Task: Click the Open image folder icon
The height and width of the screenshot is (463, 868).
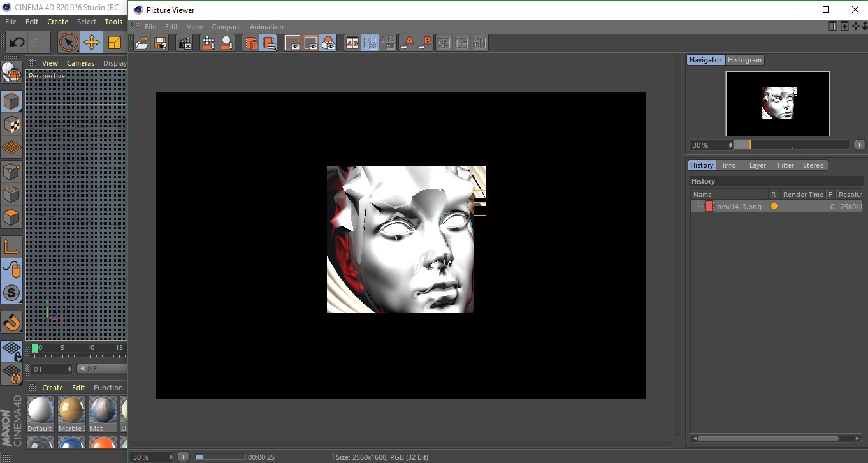Action: (x=142, y=43)
